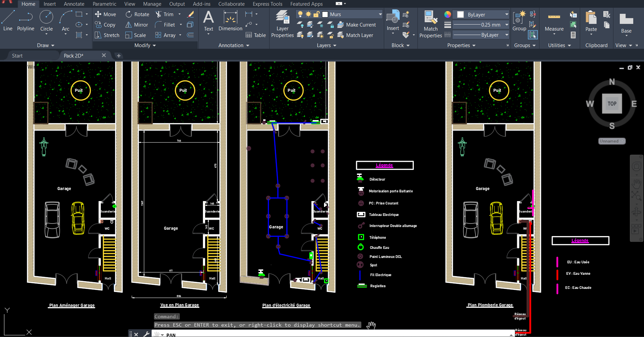Toggle the lock icon on Murs layer
The image size is (644, 337).
point(316,14)
